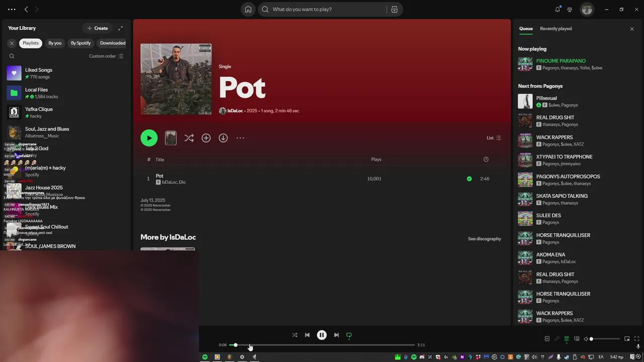Viewport: 644px width, 362px height.
Task: Switch to the Recently played tab
Action: click(555, 29)
